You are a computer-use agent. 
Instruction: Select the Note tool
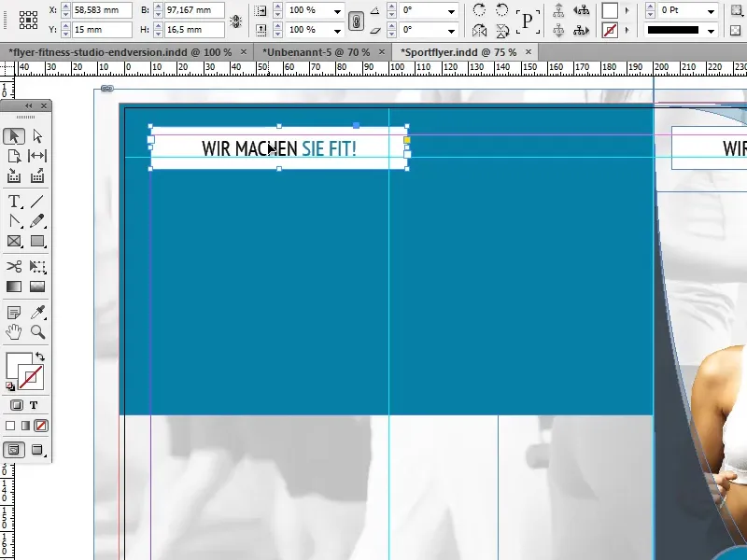[x=14, y=313]
